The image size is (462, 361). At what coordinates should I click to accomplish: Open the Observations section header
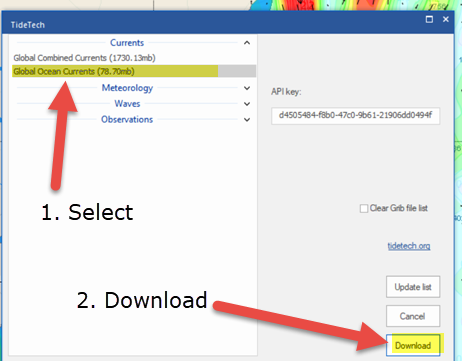(x=127, y=119)
